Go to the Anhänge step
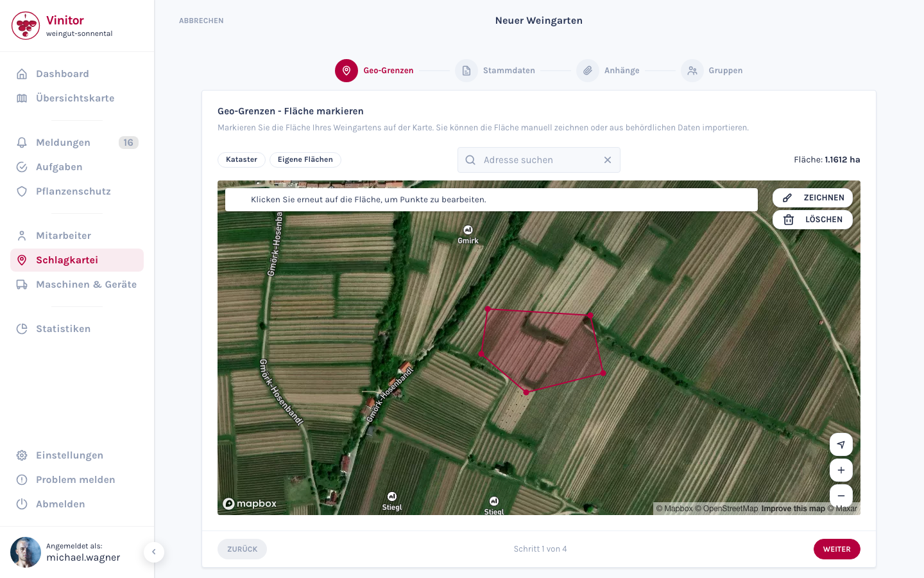 [608, 71]
